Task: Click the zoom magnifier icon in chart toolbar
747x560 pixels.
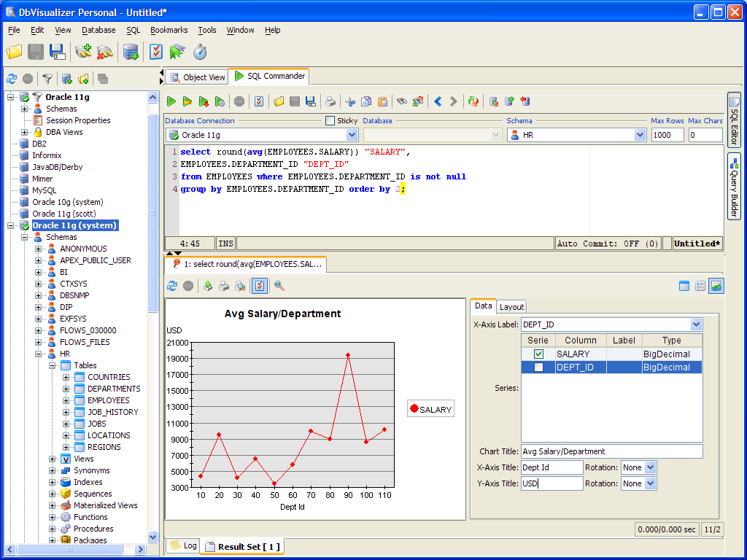Action: [279, 286]
